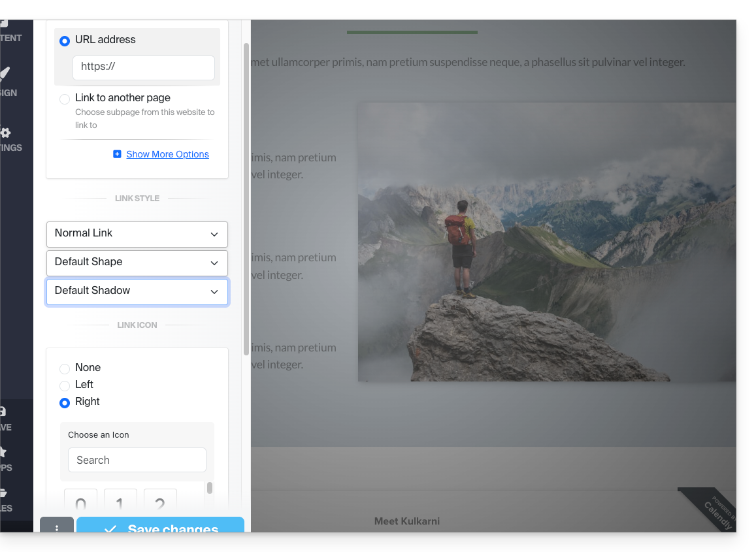Click the folder icon in the sidebar
Viewport: 756px width, 552px height.
tap(4, 499)
